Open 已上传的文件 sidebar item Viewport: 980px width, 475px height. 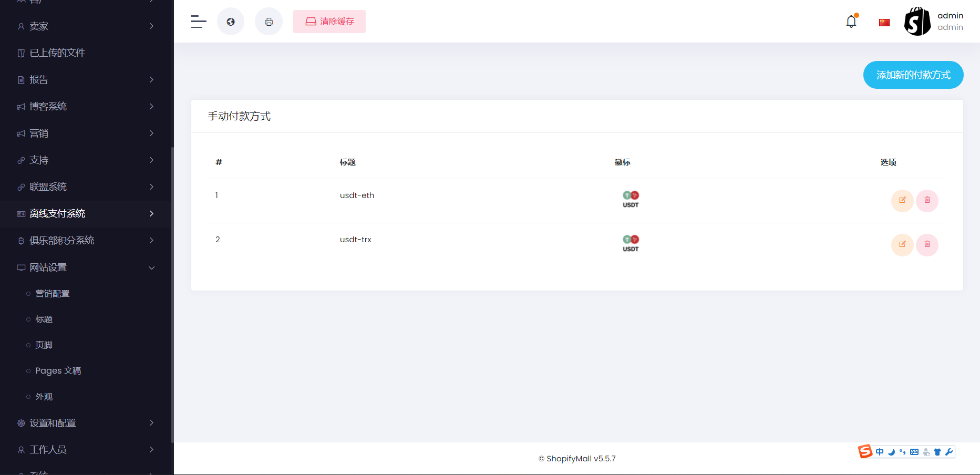86,53
